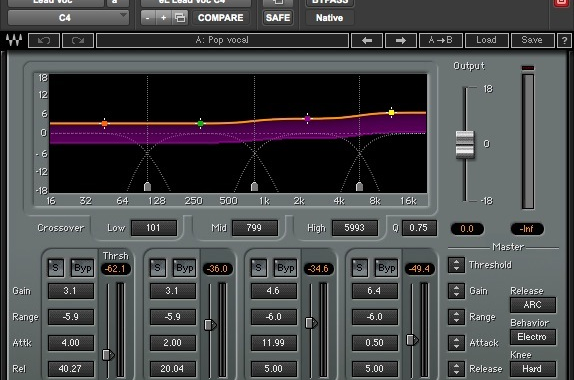
Task: Click the Release field showing 40.27
Action: (71, 369)
